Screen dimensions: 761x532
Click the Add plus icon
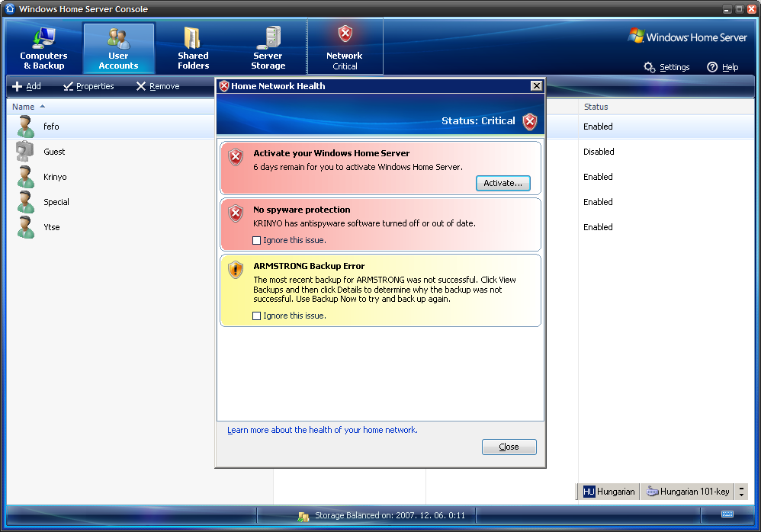pos(17,86)
